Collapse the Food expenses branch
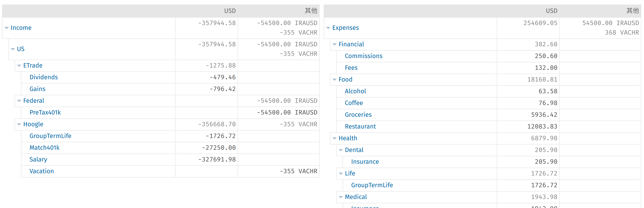The height and width of the screenshot is (208, 644). coord(335,80)
